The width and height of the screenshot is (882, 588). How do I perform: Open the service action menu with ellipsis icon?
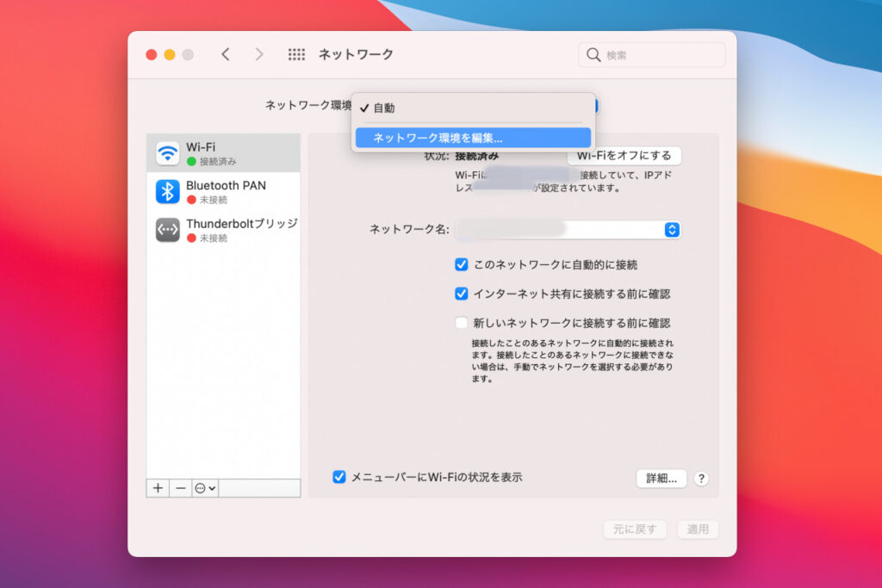pyautogui.click(x=205, y=488)
